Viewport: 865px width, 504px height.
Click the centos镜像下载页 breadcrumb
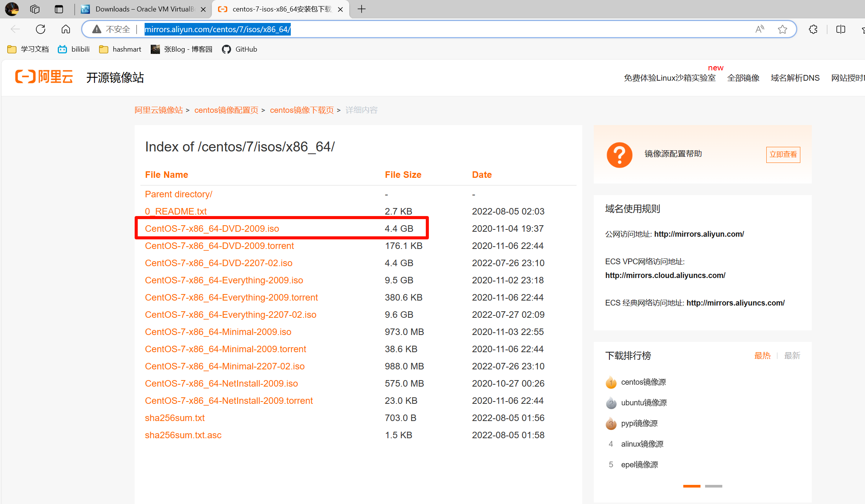pos(302,110)
